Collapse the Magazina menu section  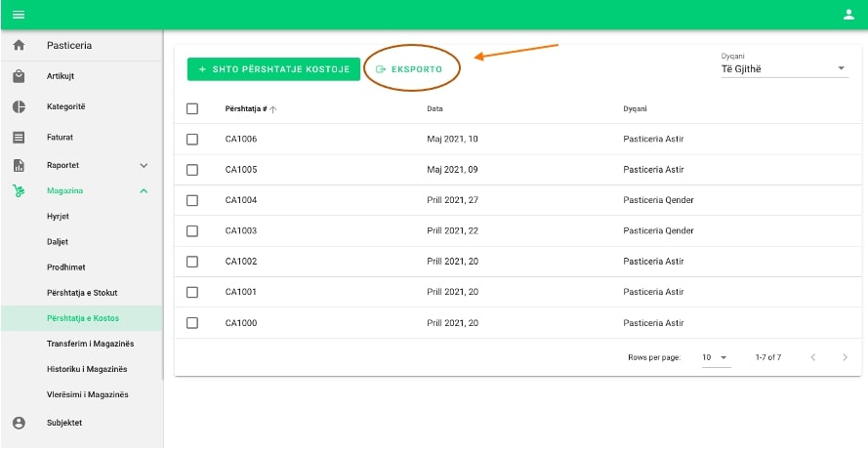point(144,190)
